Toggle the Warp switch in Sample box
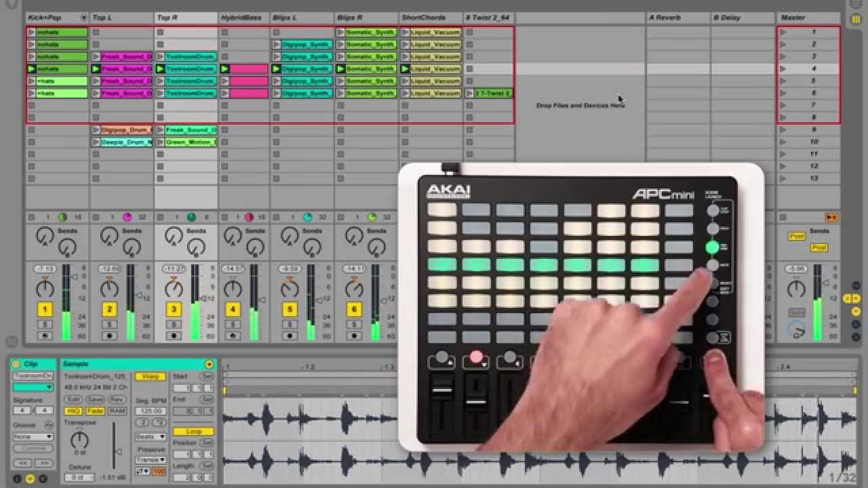Image resolution: width=868 pixels, height=488 pixels. point(150,376)
